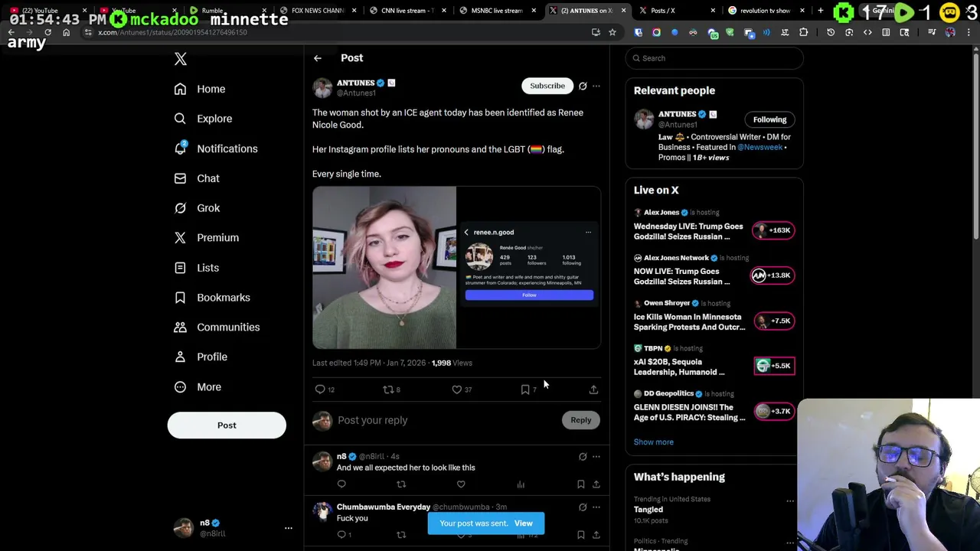Share the ANTUNES post

point(593,390)
